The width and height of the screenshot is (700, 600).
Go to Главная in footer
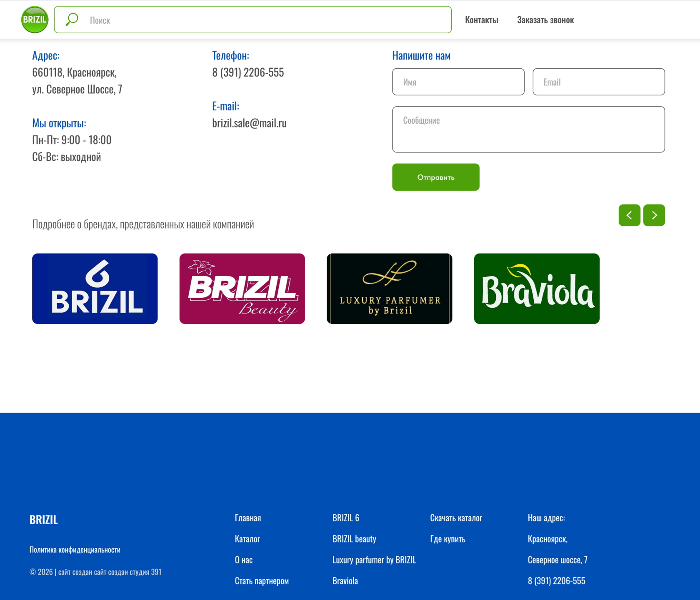[x=248, y=518]
